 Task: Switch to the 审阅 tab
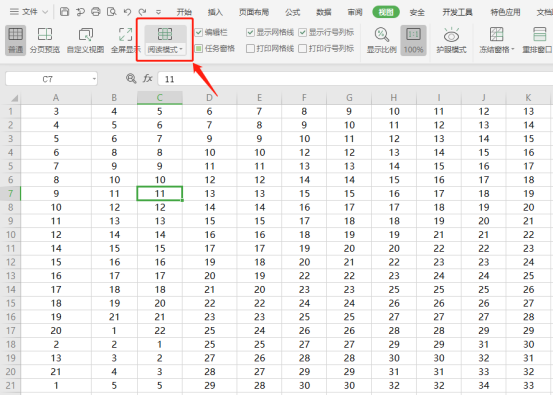pyautogui.click(x=355, y=12)
